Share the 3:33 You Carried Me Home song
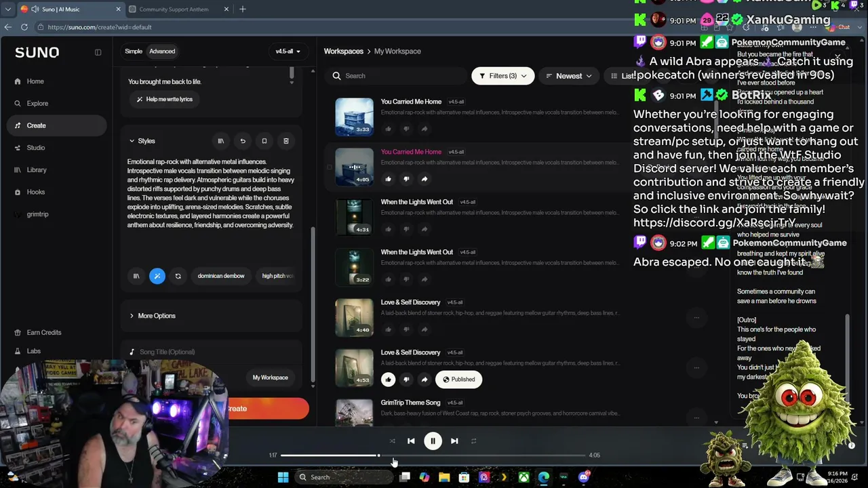The width and height of the screenshot is (868, 488). click(425, 129)
